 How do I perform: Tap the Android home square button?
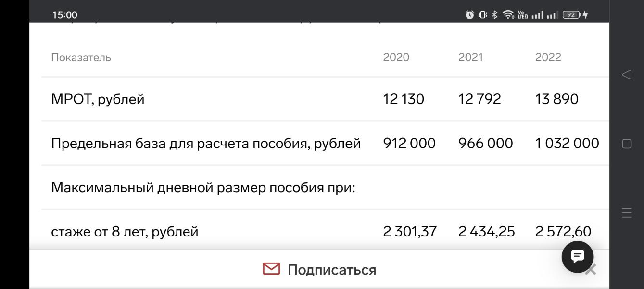[626, 144]
